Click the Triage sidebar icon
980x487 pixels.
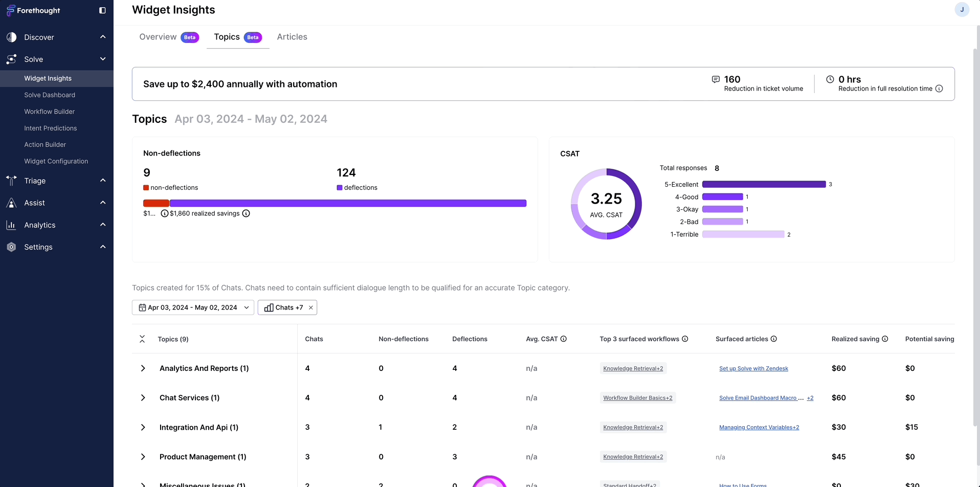coord(11,181)
